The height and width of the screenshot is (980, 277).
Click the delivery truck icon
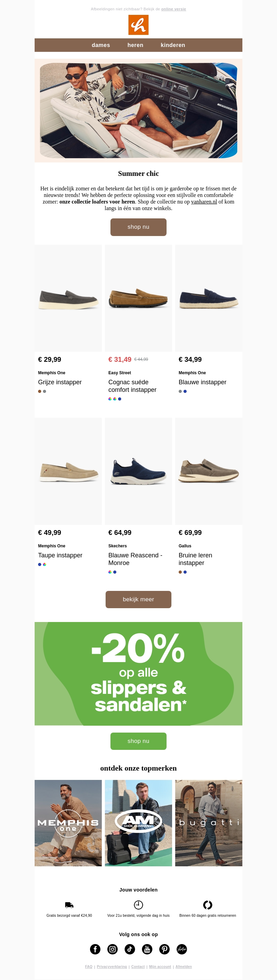[69, 905]
